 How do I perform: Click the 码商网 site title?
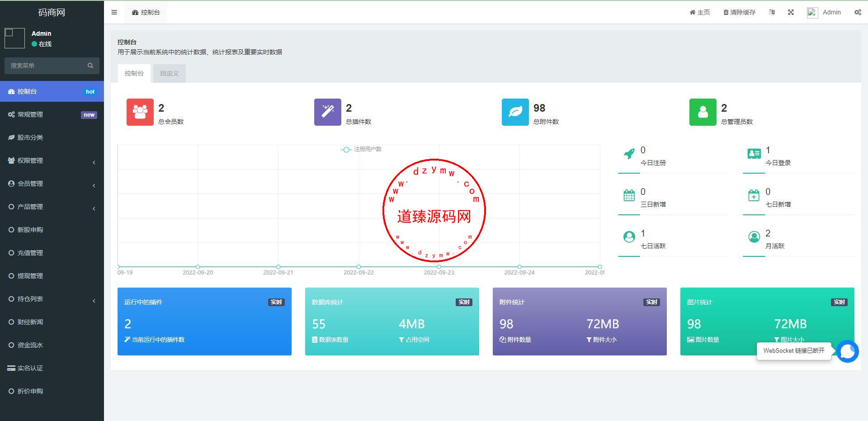coord(52,12)
